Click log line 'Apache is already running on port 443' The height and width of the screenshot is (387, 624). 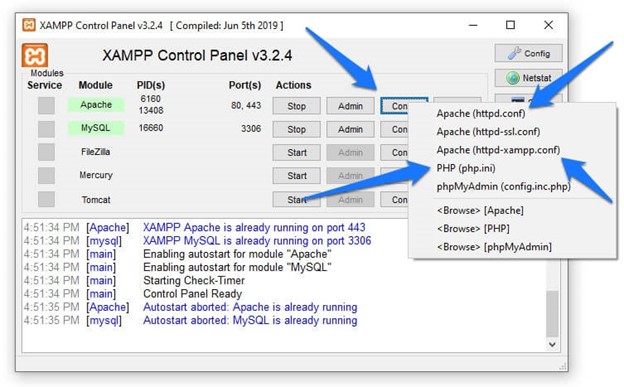click(x=254, y=227)
